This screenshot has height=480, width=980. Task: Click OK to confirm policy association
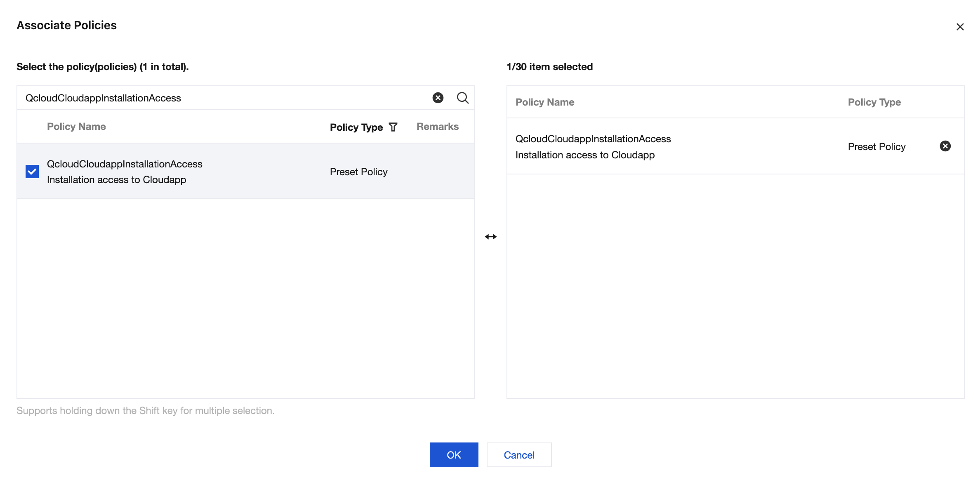454,455
